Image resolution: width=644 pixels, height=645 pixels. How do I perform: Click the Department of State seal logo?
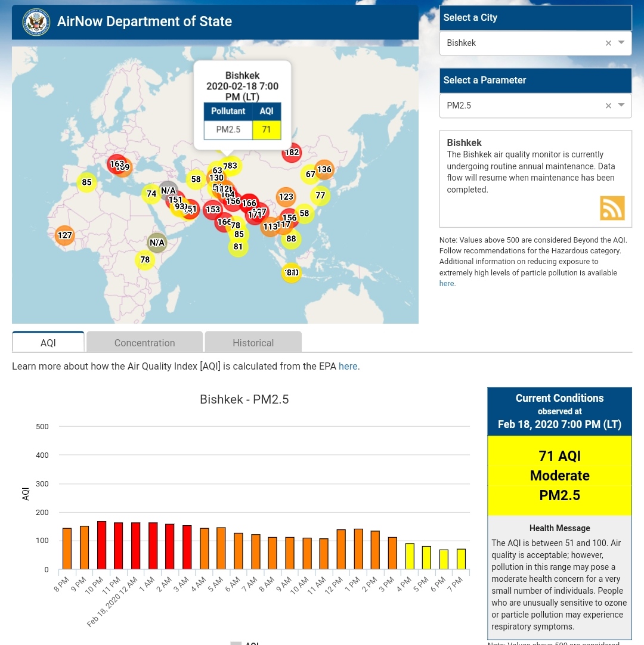point(36,22)
